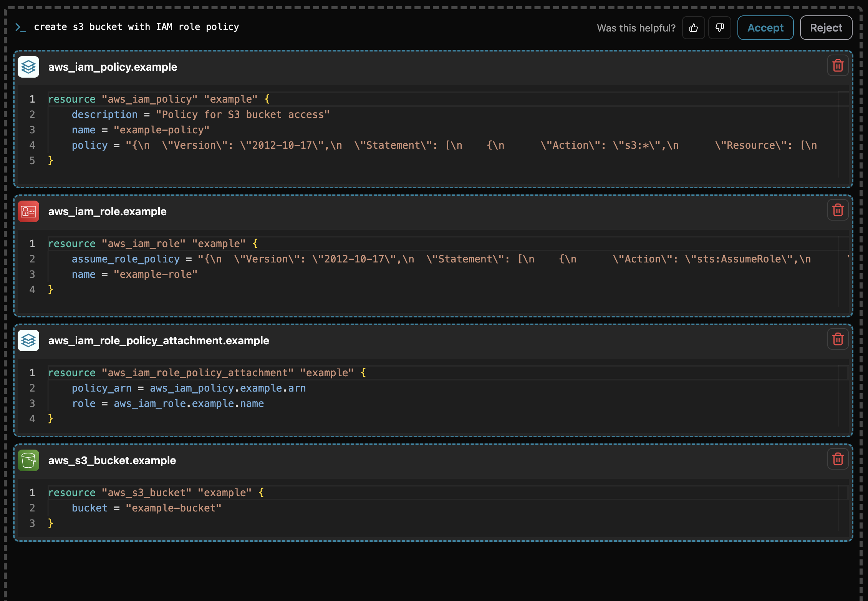Image resolution: width=868 pixels, height=601 pixels.
Task: Delete the aws_iam_role_policy_attachment.example resource
Action: [x=838, y=339]
